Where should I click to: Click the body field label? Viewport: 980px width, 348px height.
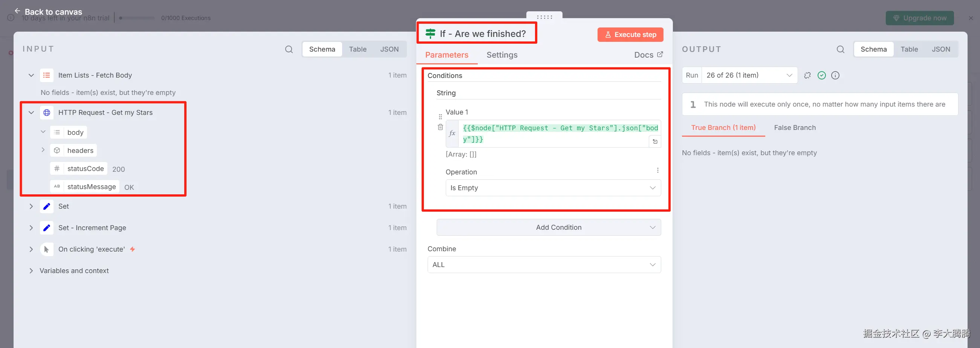75,132
